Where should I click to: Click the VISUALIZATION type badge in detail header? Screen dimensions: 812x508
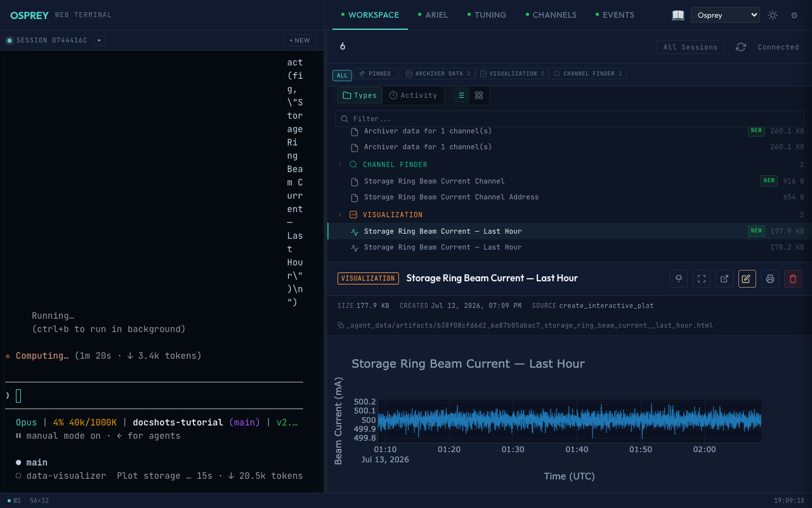(x=368, y=278)
